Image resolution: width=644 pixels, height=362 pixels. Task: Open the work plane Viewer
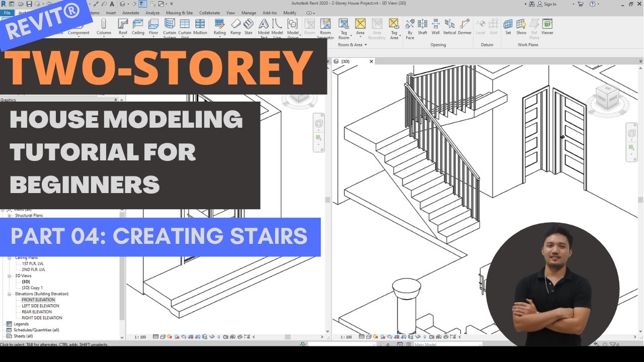547,27
